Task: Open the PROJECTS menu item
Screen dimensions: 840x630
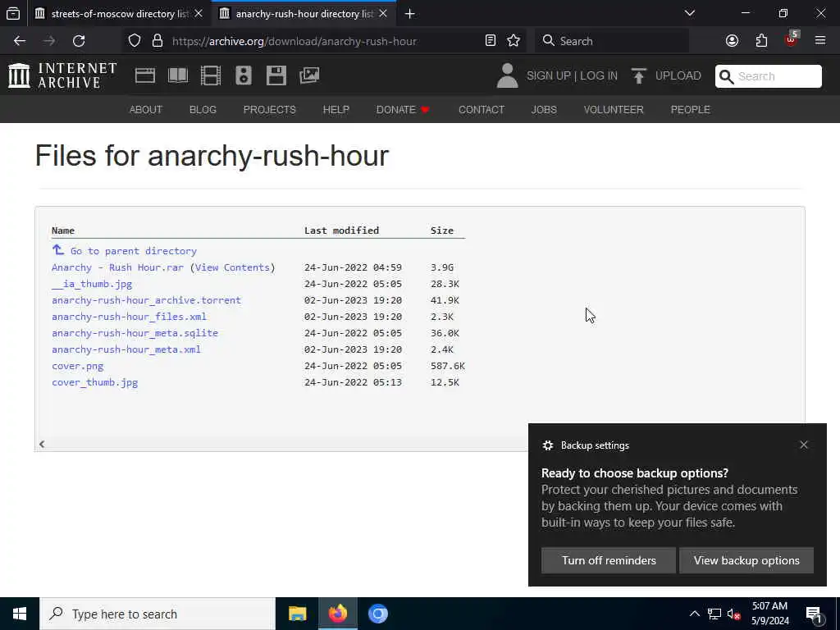Action: tap(269, 110)
